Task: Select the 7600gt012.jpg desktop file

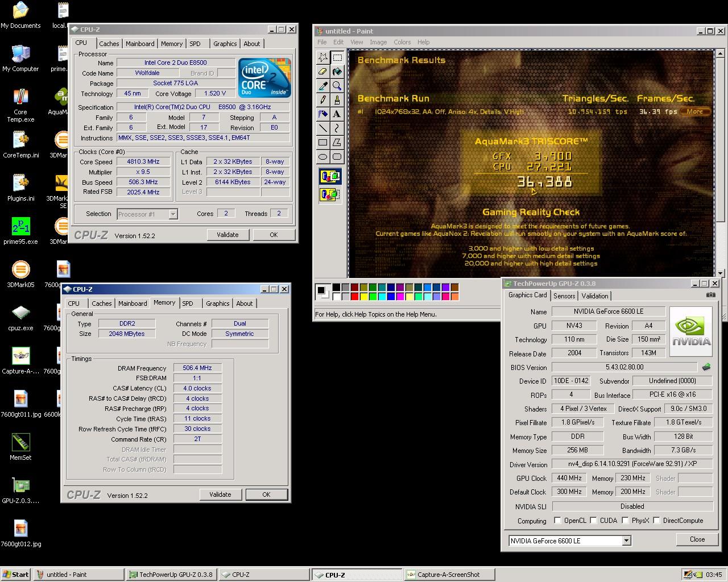Action: [x=20, y=534]
